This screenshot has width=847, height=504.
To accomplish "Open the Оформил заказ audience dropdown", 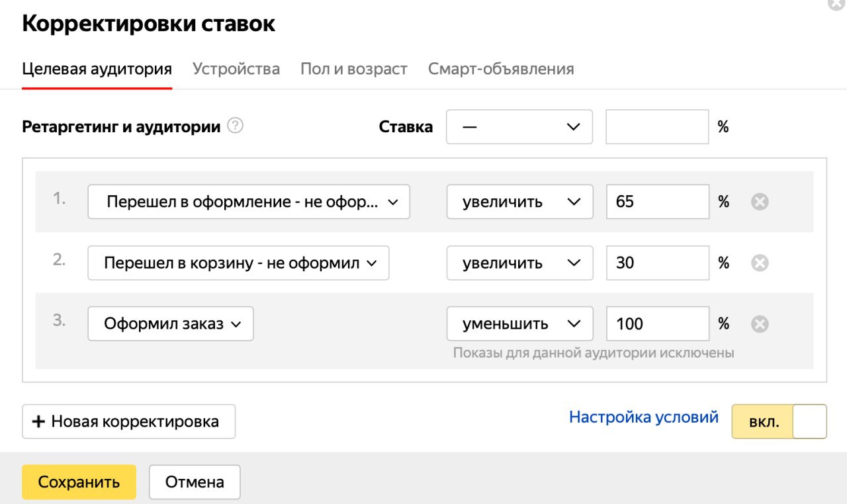I will pos(170,324).
